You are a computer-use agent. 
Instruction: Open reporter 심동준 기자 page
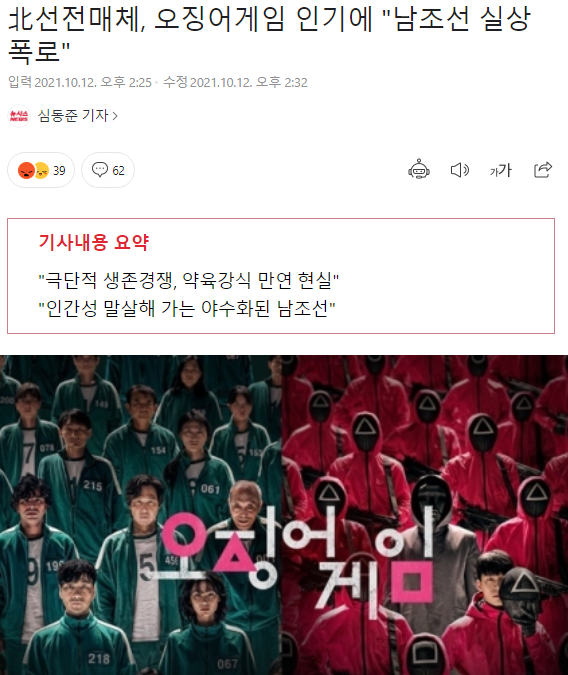pos(73,116)
